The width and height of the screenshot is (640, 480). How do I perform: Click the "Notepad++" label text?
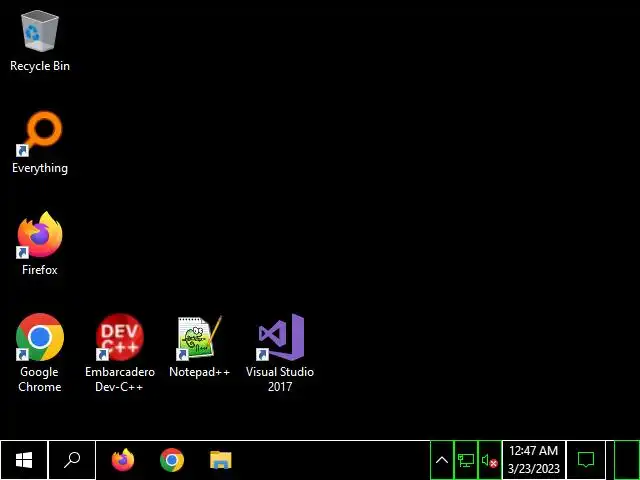point(200,372)
